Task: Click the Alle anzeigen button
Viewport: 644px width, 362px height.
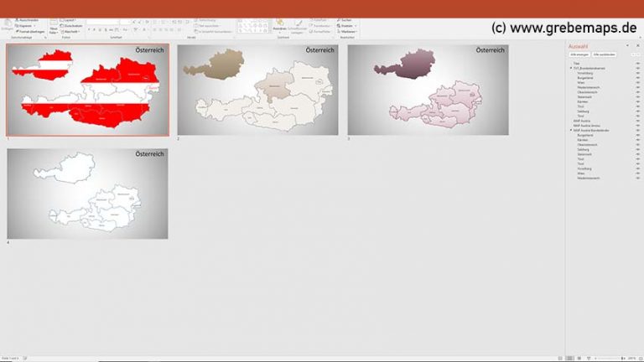Action: pyautogui.click(x=579, y=54)
